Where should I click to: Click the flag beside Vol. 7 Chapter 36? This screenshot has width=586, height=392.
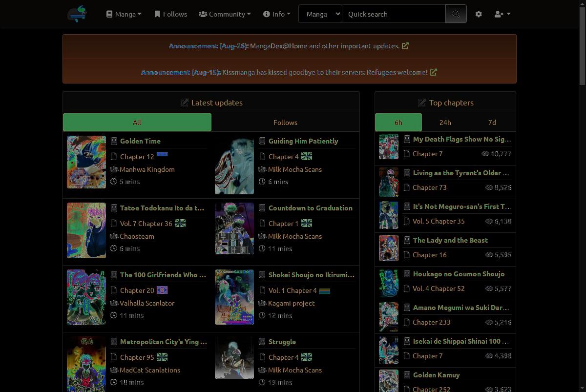[x=180, y=224]
